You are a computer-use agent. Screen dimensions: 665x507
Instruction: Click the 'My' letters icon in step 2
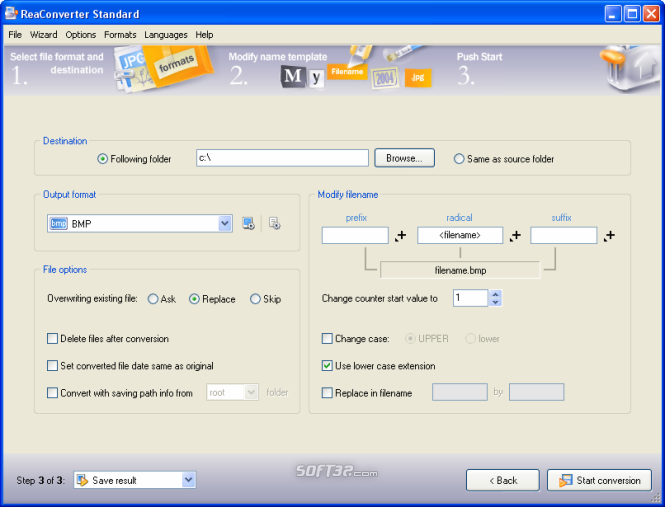click(302, 78)
